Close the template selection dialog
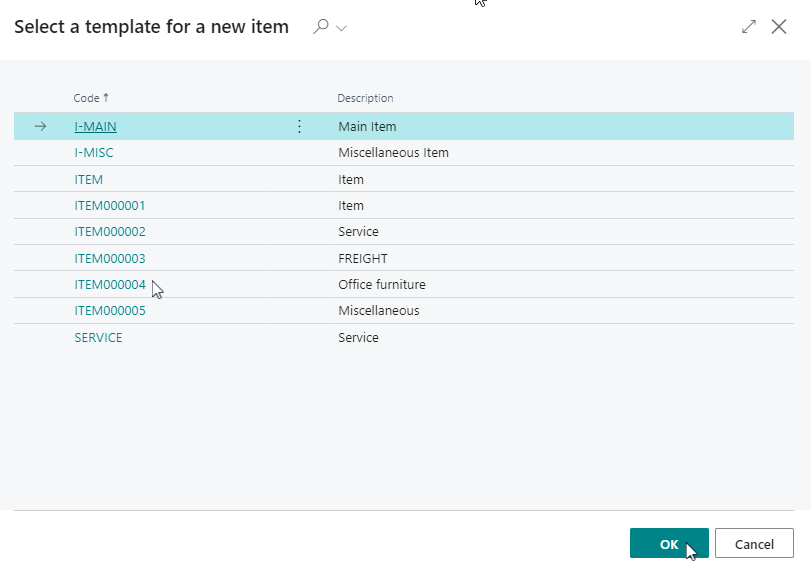 click(779, 26)
